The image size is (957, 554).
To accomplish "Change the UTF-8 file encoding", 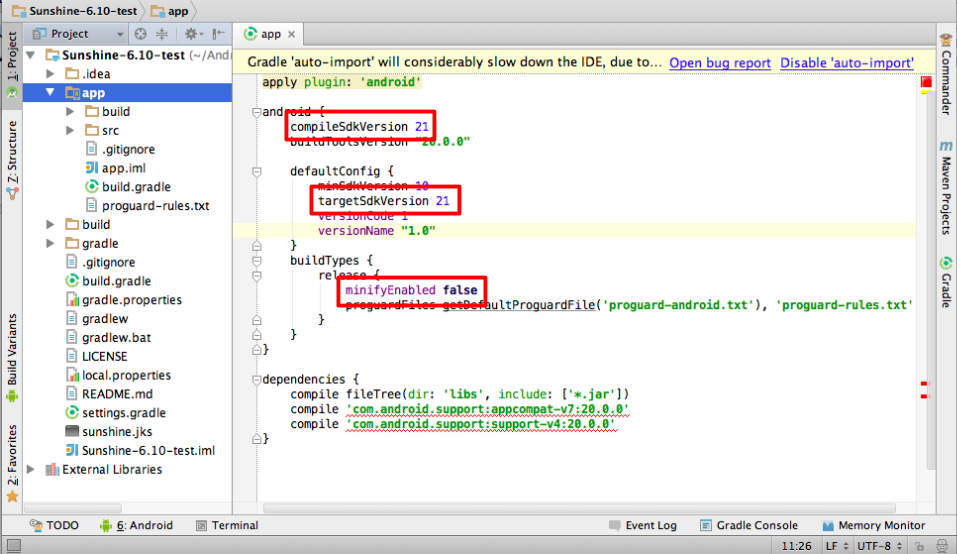I will [879, 546].
